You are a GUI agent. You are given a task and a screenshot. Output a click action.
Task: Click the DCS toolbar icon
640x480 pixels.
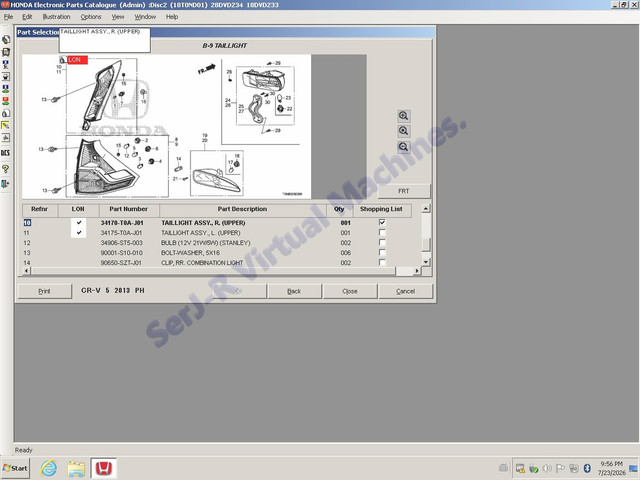(5, 153)
